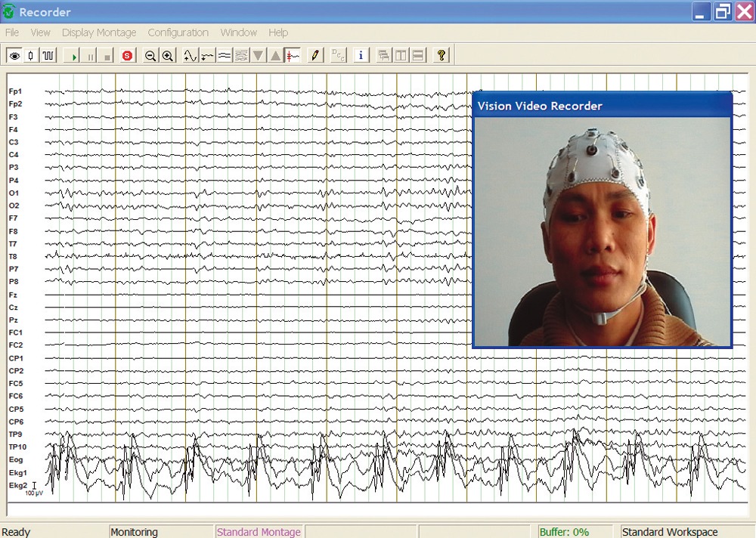Screen dimensions: 756x538
Task: Open the blue info icon
Action: (x=361, y=55)
